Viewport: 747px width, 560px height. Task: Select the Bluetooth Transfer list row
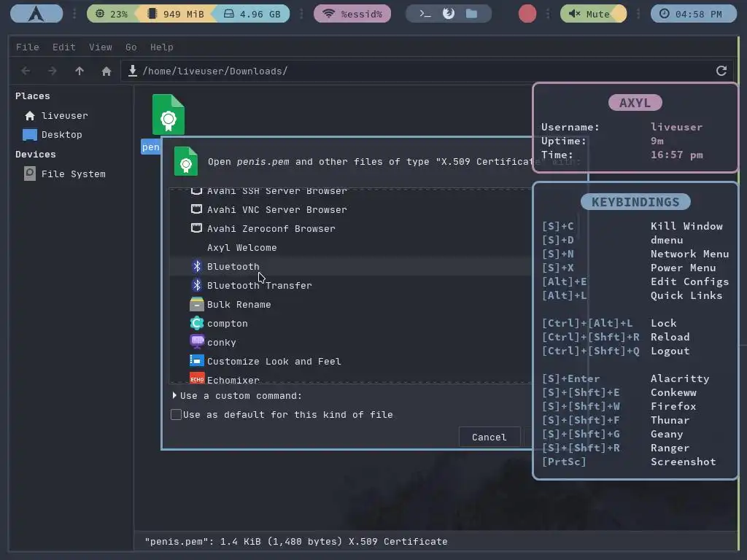click(x=350, y=285)
